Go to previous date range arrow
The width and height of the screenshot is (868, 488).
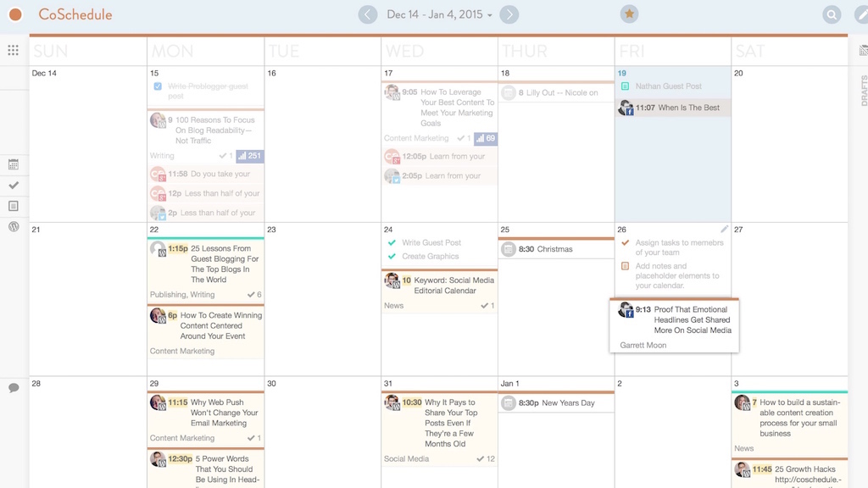pos(368,14)
